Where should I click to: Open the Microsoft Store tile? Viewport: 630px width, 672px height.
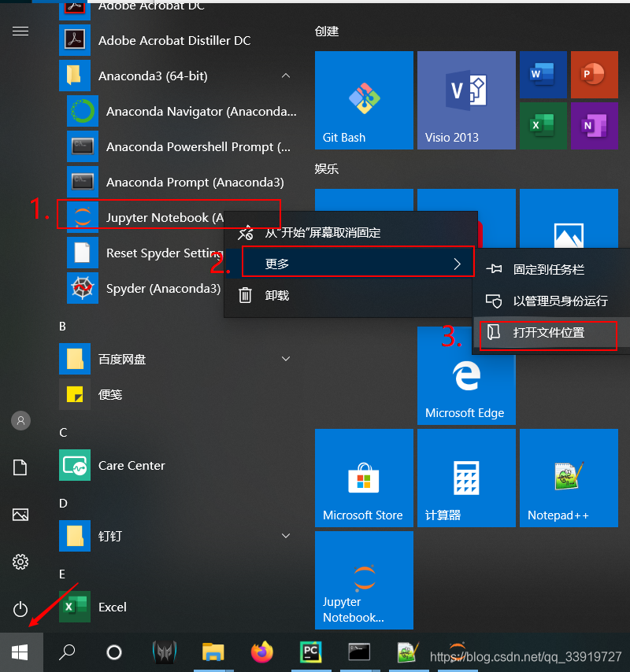pos(364,478)
